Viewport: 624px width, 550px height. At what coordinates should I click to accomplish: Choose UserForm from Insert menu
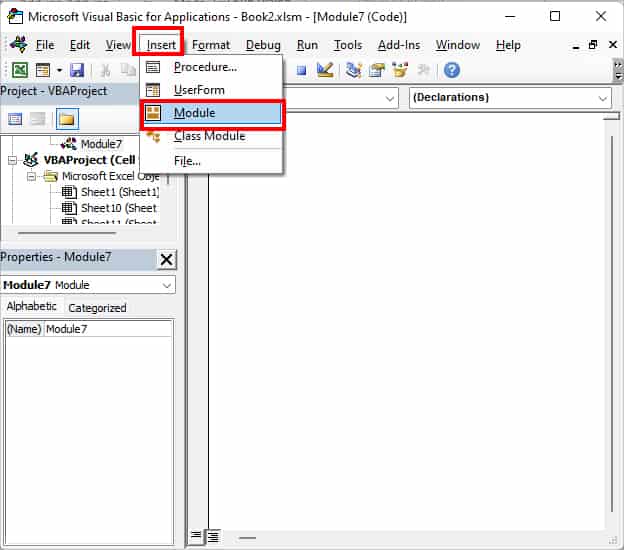pos(211,90)
